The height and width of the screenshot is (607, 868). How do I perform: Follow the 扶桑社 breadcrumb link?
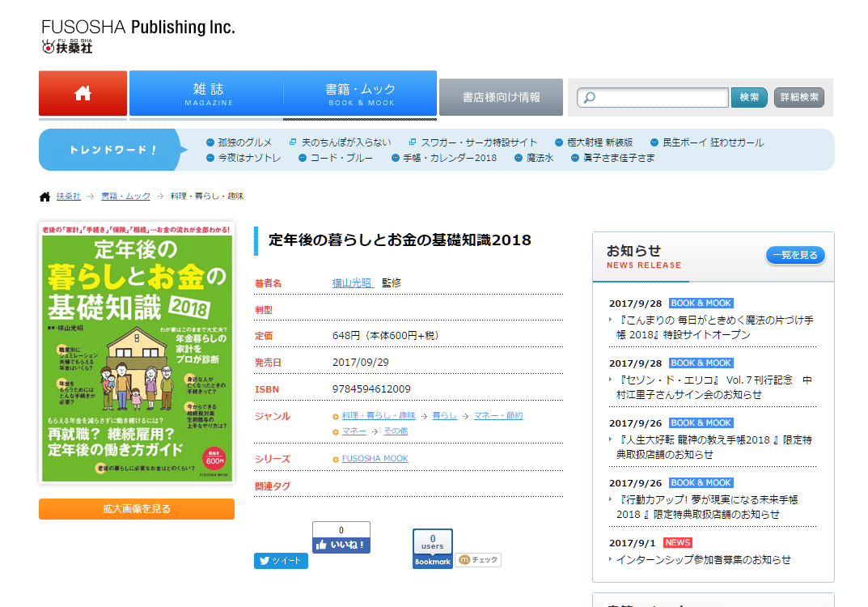point(69,196)
